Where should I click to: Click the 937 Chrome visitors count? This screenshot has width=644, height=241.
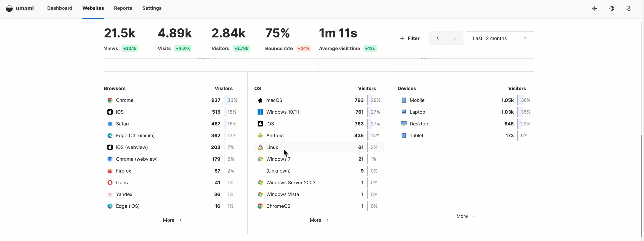coord(216,100)
